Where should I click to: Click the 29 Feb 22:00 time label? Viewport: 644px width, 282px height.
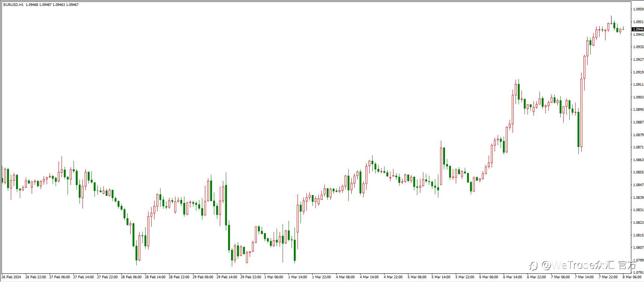click(251, 277)
